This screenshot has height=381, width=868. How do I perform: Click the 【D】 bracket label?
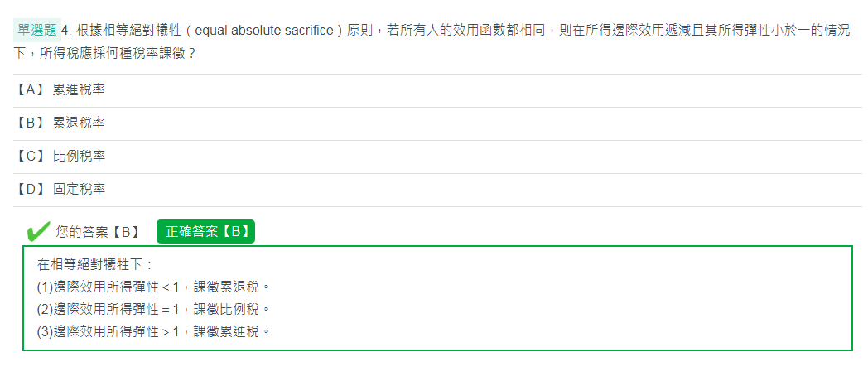[x=30, y=190]
